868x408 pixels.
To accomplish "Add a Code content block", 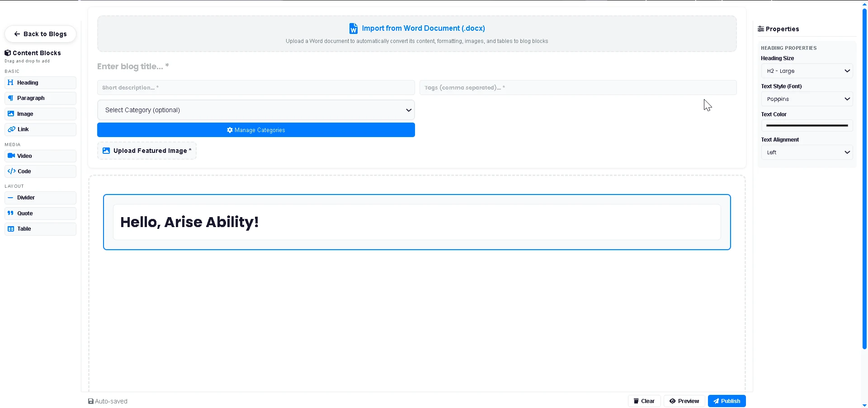I will (x=40, y=171).
